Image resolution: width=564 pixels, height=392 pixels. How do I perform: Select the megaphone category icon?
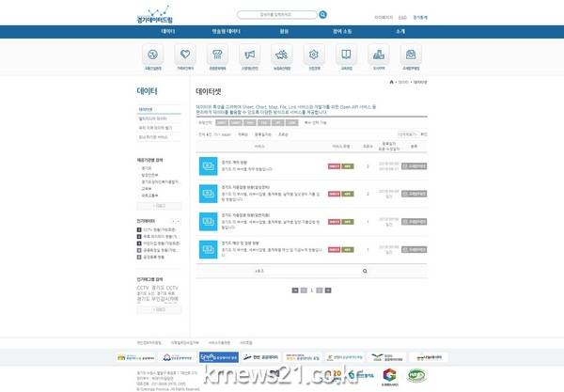point(249,54)
